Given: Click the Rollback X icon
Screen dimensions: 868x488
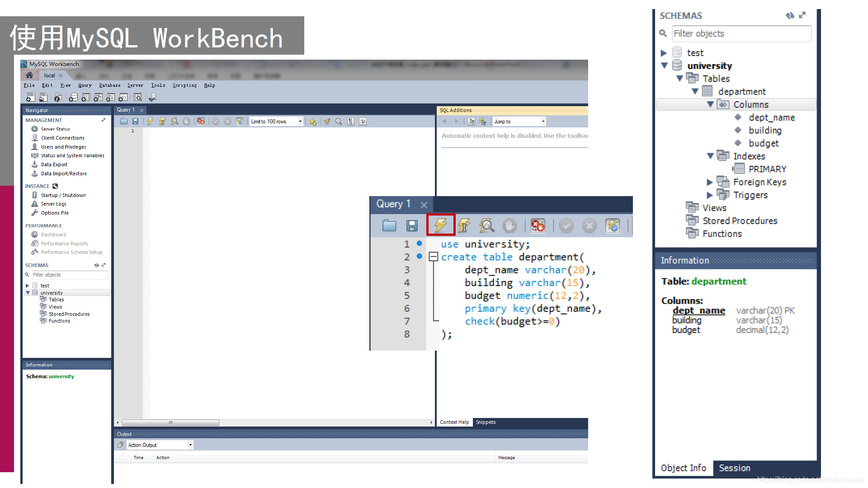Looking at the screenshot, I should [x=589, y=225].
